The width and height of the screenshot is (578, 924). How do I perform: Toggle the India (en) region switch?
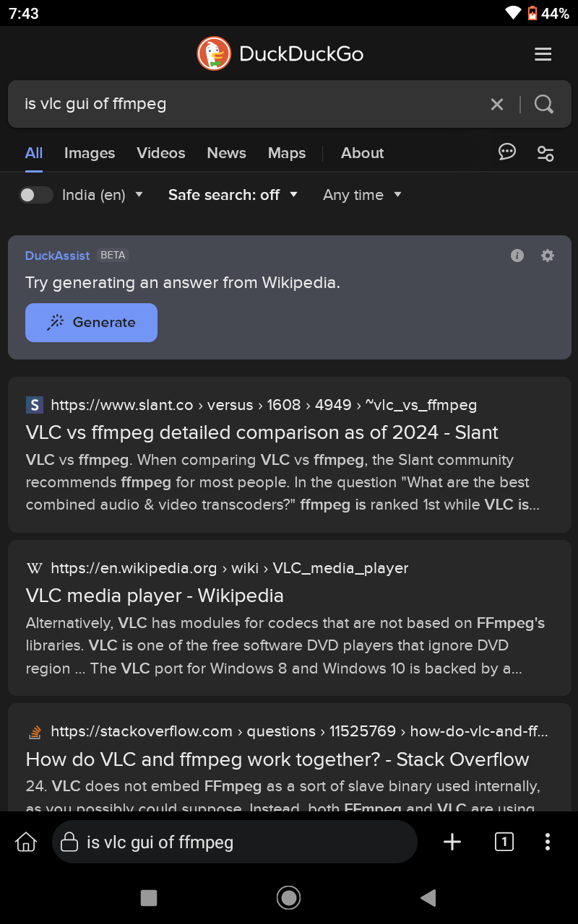coord(35,195)
